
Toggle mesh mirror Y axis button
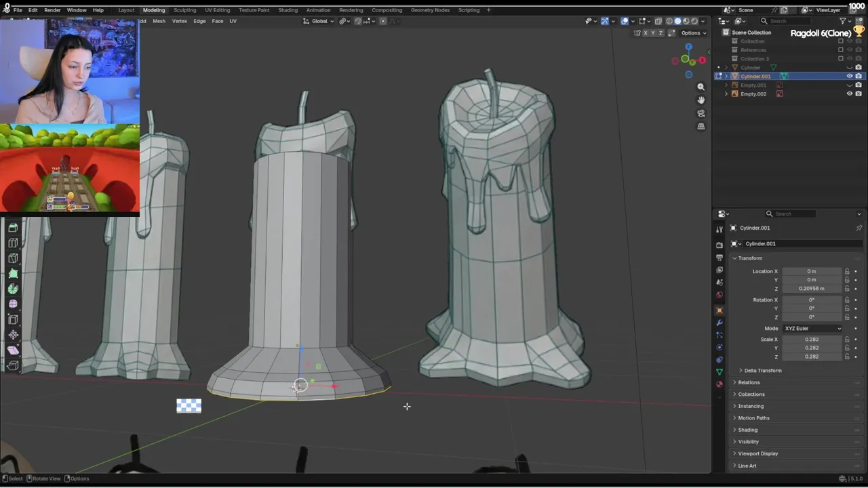(x=653, y=33)
